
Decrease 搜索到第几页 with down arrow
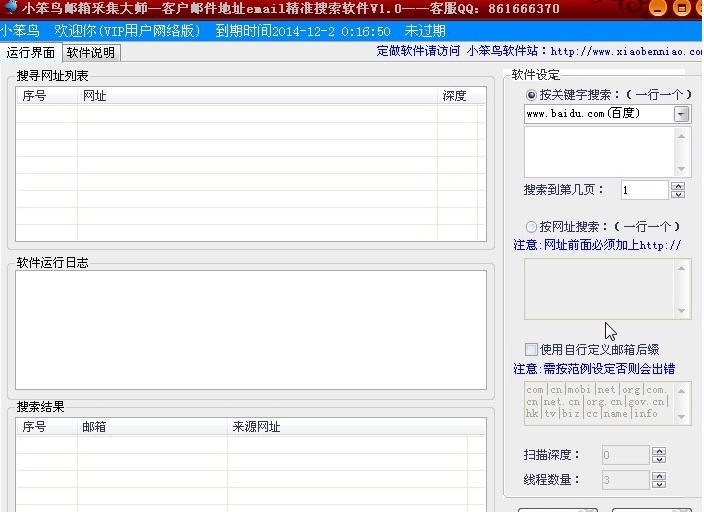click(x=678, y=194)
